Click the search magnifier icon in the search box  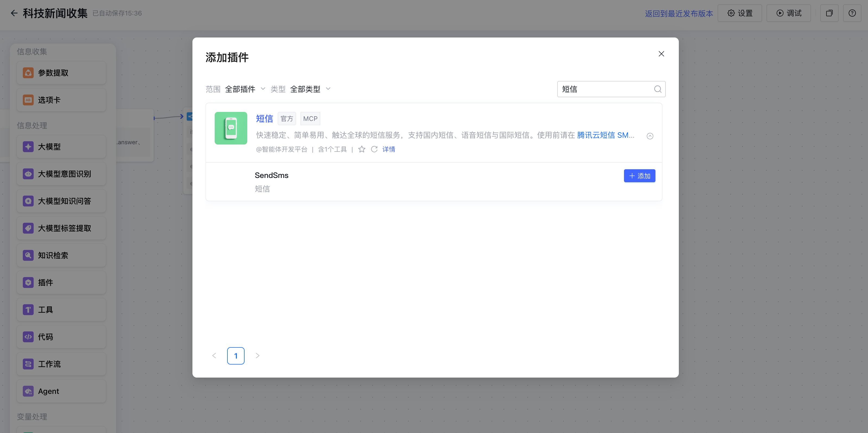coord(657,89)
